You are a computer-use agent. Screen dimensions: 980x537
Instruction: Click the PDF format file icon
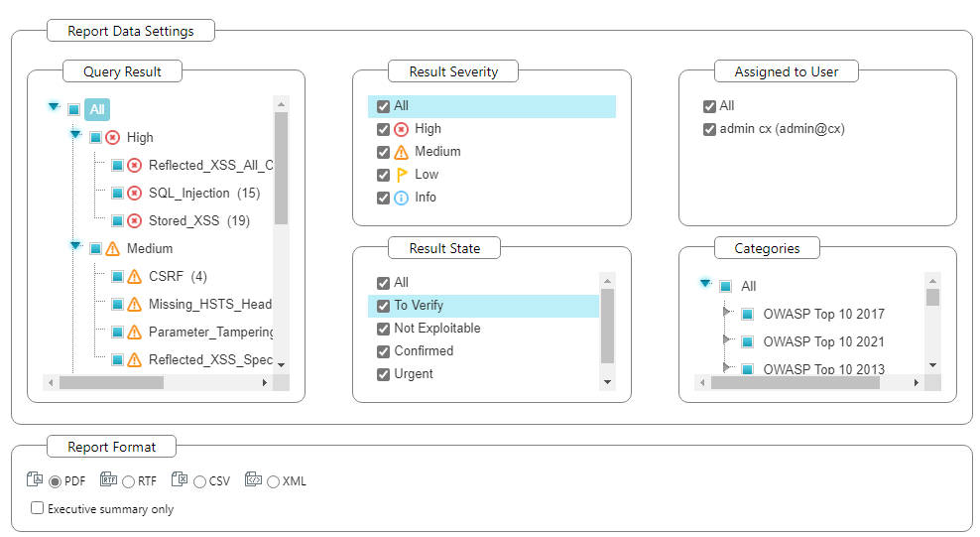pos(35,479)
